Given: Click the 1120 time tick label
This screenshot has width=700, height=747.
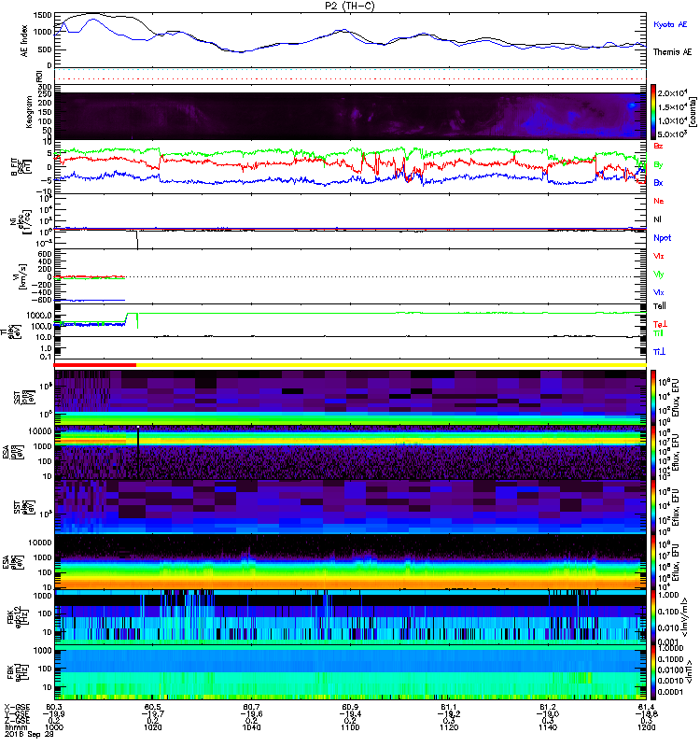Looking at the screenshot, I should point(449,727).
